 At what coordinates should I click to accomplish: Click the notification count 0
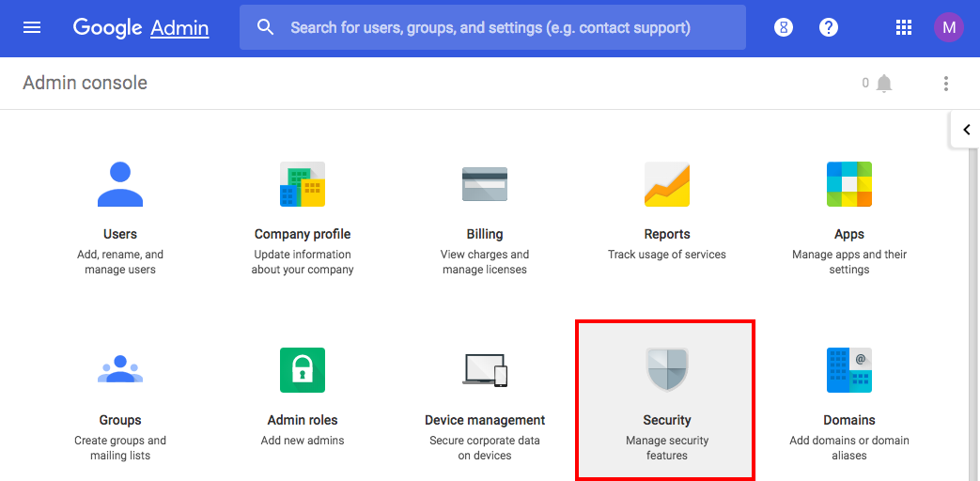pyautogui.click(x=865, y=83)
